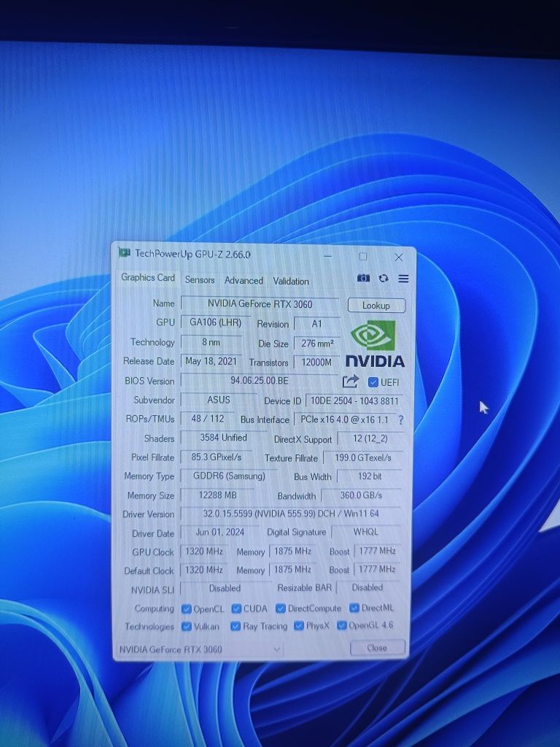Click Driver Date value Jun 01, 2024
The image size is (560, 747).
(219, 532)
